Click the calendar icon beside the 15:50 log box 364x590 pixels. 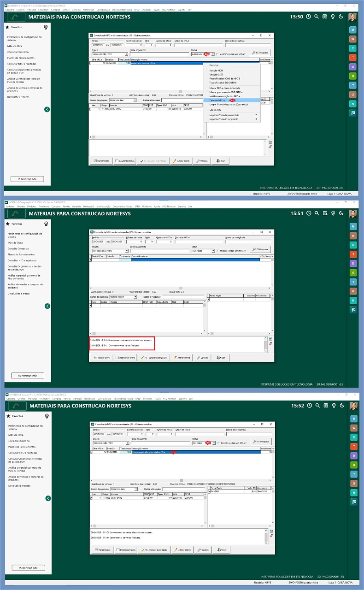coord(270,142)
